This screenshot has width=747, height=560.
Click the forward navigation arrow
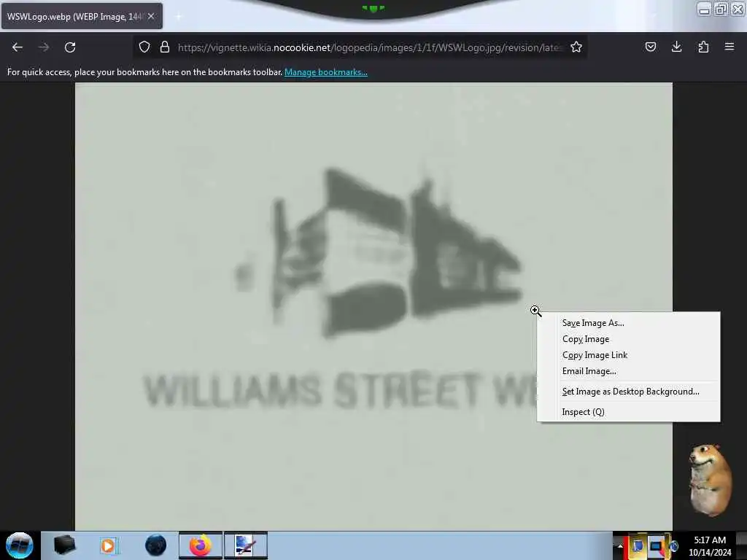coord(44,47)
